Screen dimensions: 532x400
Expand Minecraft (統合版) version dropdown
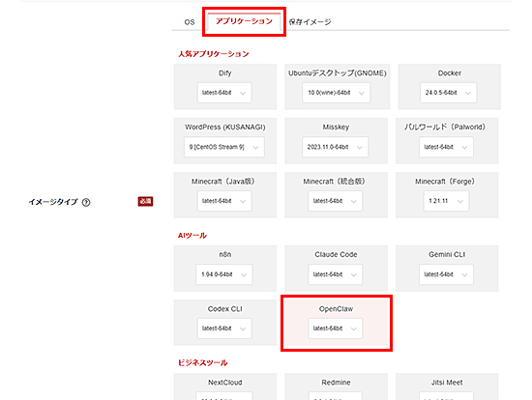[x=336, y=201]
